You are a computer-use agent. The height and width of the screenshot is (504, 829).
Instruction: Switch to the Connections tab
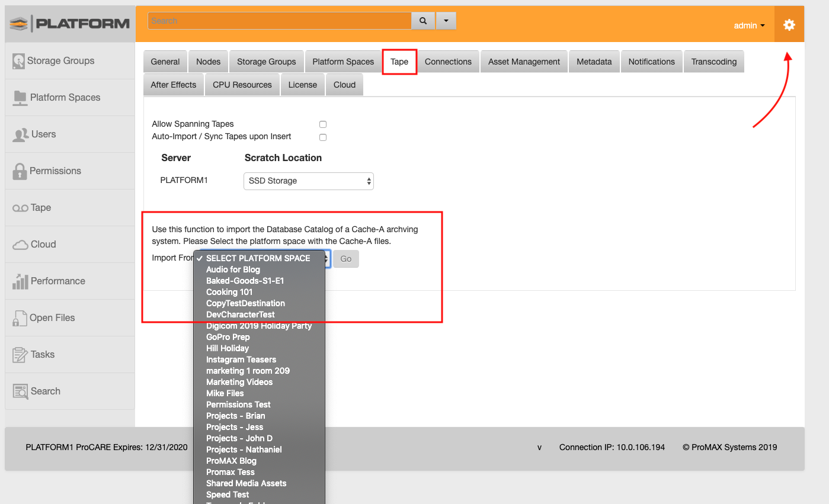[x=448, y=62]
